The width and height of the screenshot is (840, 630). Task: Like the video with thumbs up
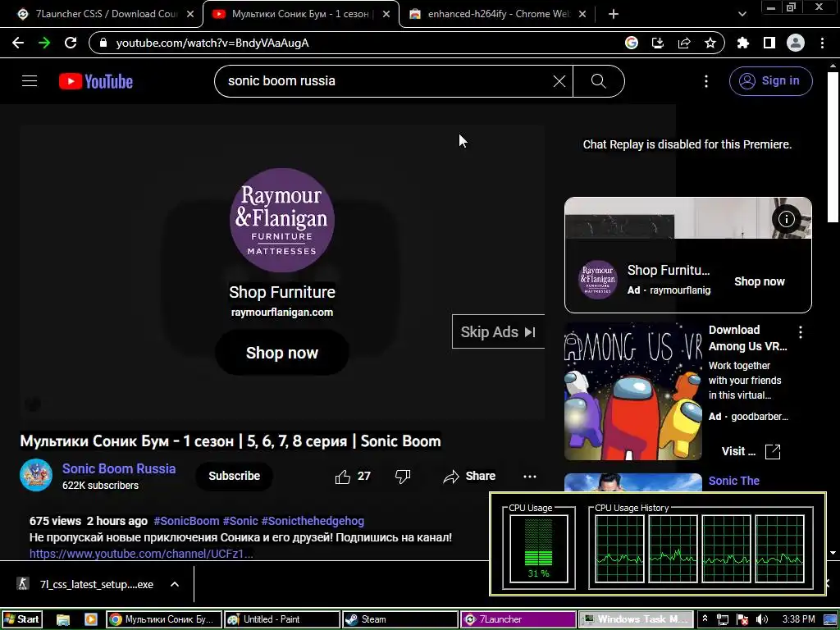[343, 477]
